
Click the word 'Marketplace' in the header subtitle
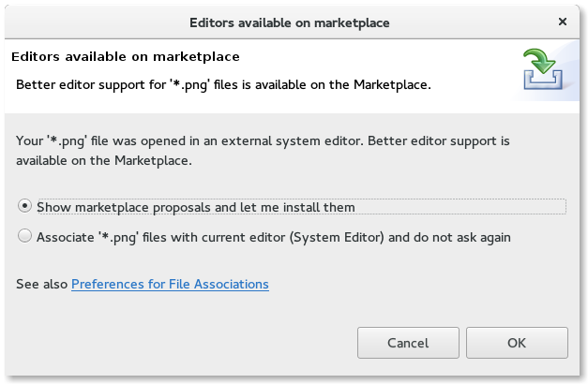[x=390, y=84]
